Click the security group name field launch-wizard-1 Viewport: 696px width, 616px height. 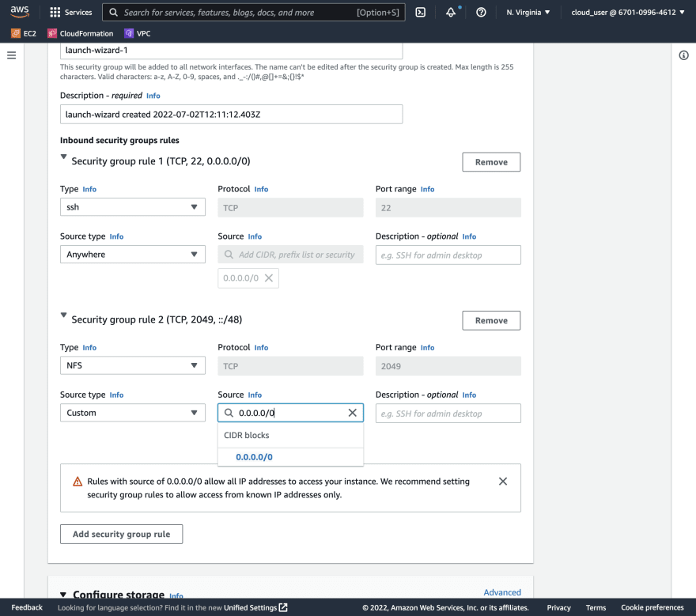[231, 50]
